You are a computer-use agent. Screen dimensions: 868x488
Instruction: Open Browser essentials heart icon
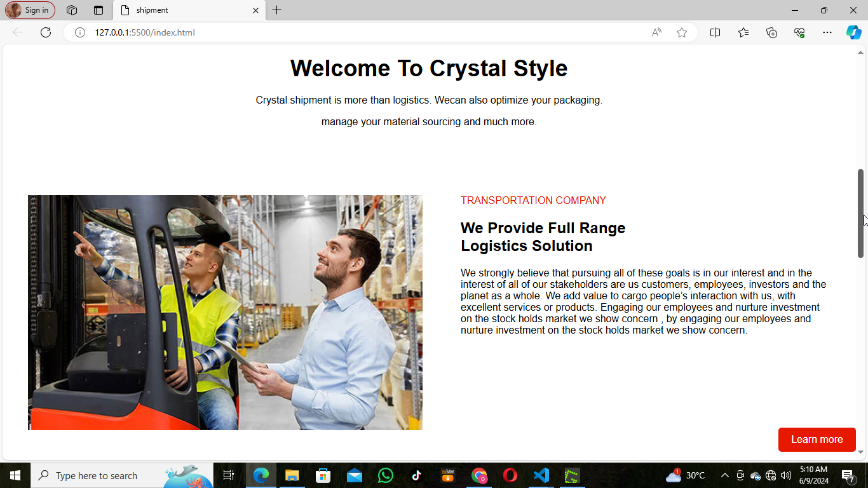[x=799, y=32]
